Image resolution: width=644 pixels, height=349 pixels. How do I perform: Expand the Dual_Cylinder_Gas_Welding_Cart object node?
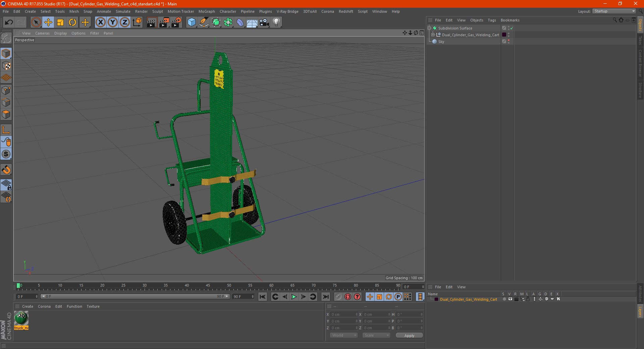(x=433, y=35)
